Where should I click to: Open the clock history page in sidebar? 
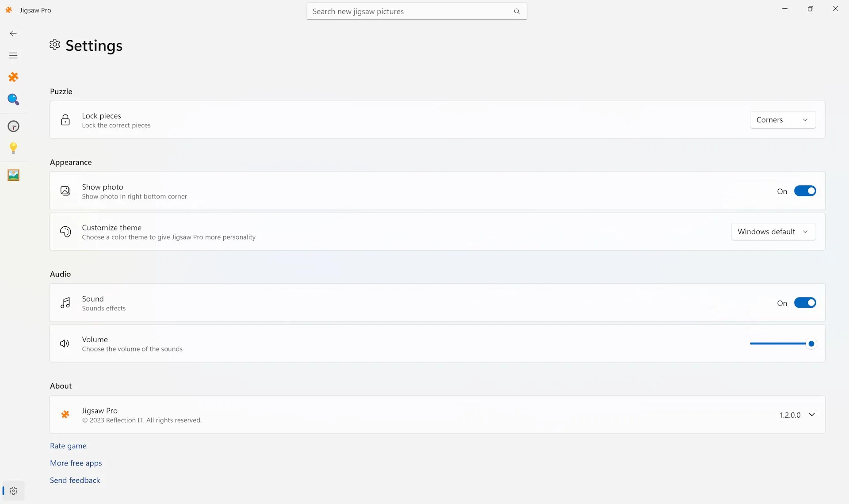13,126
